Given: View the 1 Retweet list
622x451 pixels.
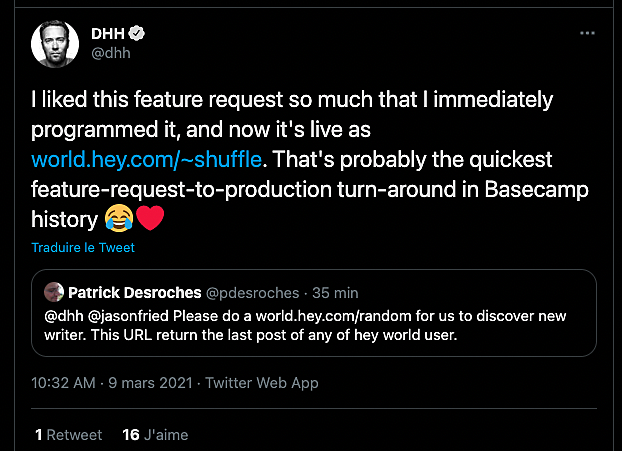Looking at the screenshot, I should tap(69, 435).
